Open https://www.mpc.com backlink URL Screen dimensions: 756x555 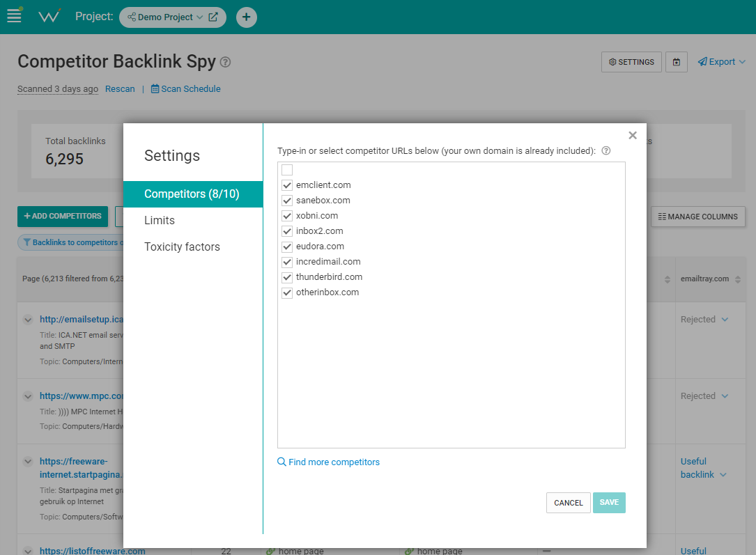tap(82, 396)
